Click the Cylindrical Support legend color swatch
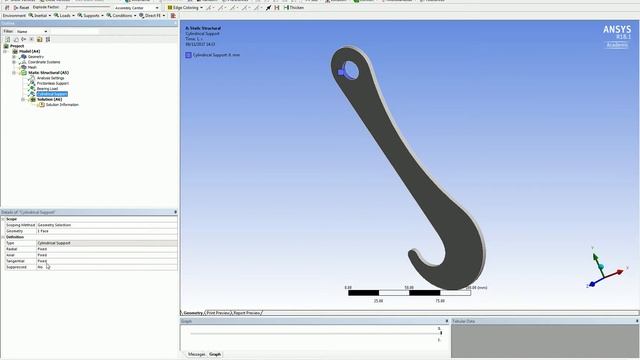640x360 pixels. (189, 55)
